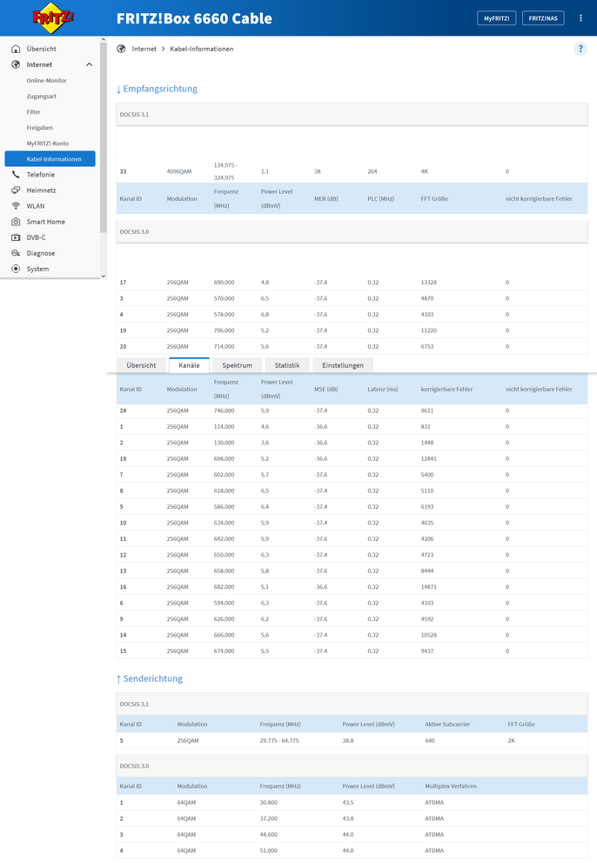Viewport: 597px width, 868px height.
Task: Click Kabel-Informationen in breadcrumb
Action: tap(202, 49)
